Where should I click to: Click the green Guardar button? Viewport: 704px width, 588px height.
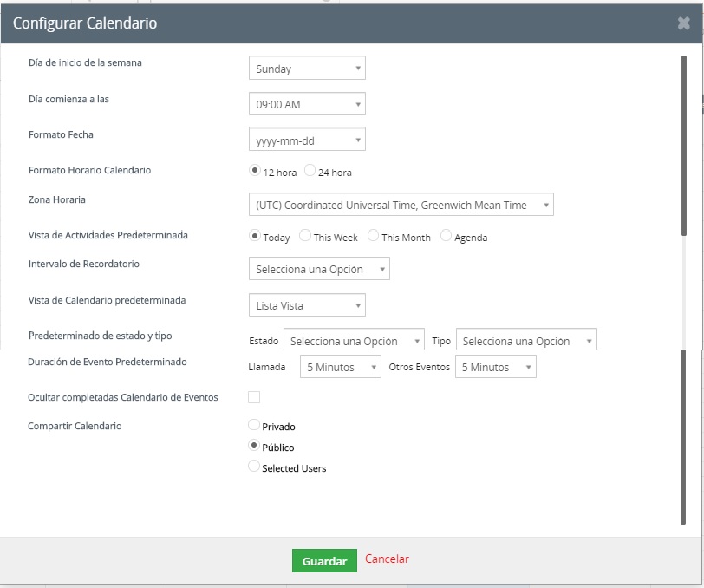(324, 561)
